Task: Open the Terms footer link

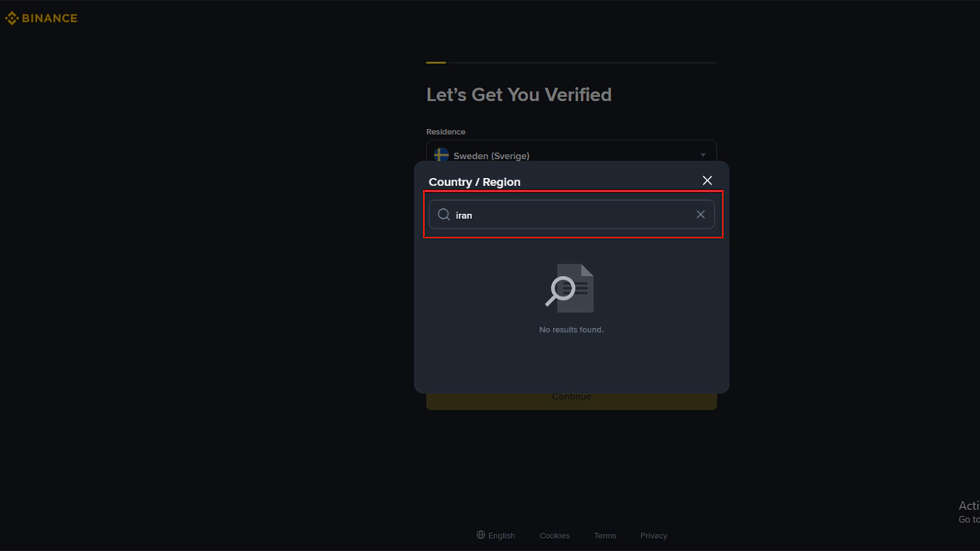Action: point(605,535)
